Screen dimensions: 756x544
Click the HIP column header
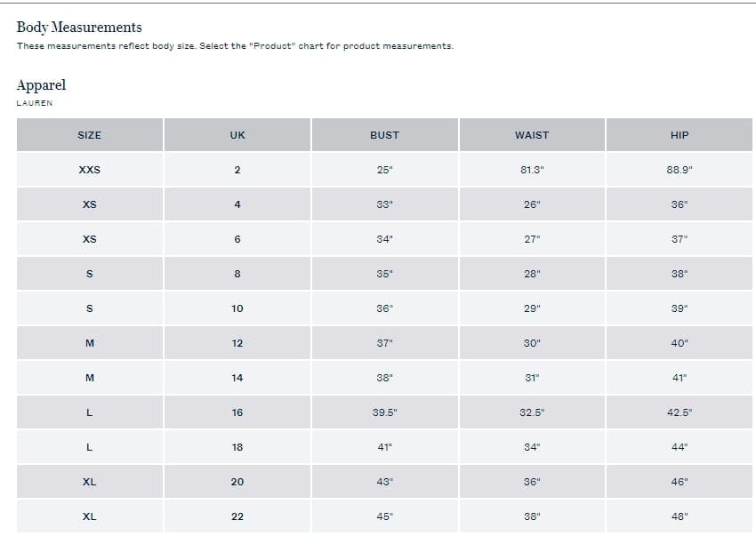pyautogui.click(x=680, y=135)
